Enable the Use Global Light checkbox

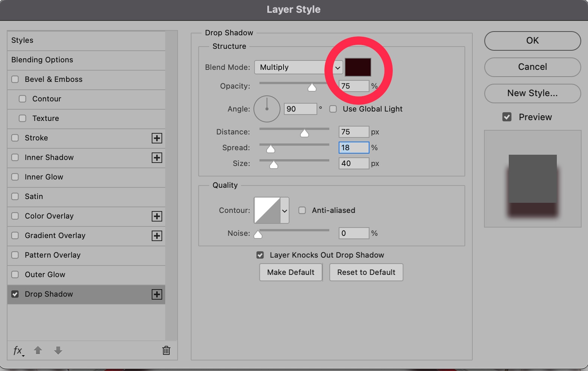(333, 109)
